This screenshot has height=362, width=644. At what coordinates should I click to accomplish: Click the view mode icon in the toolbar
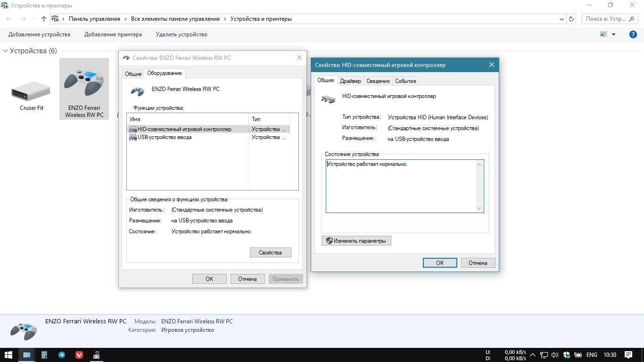tap(603, 34)
